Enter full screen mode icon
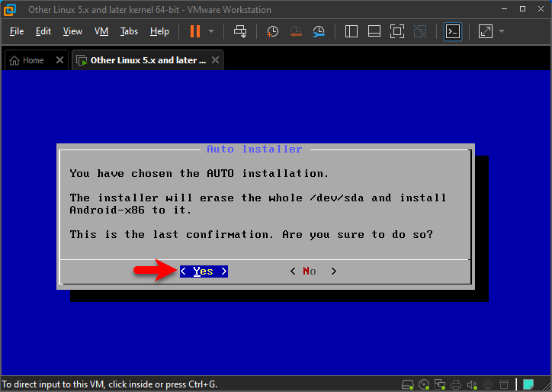Image resolution: width=552 pixels, height=392 pixels. coord(397,31)
